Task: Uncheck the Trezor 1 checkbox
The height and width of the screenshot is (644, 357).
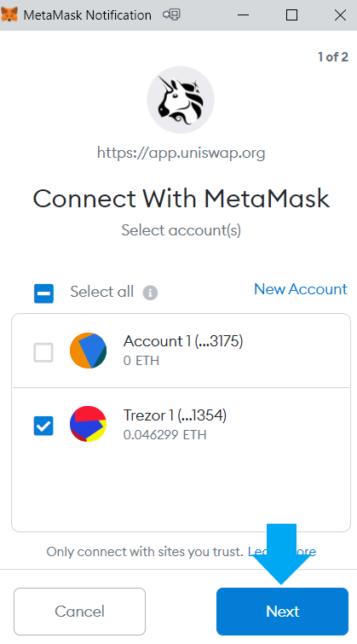Action: click(x=43, y=426)
